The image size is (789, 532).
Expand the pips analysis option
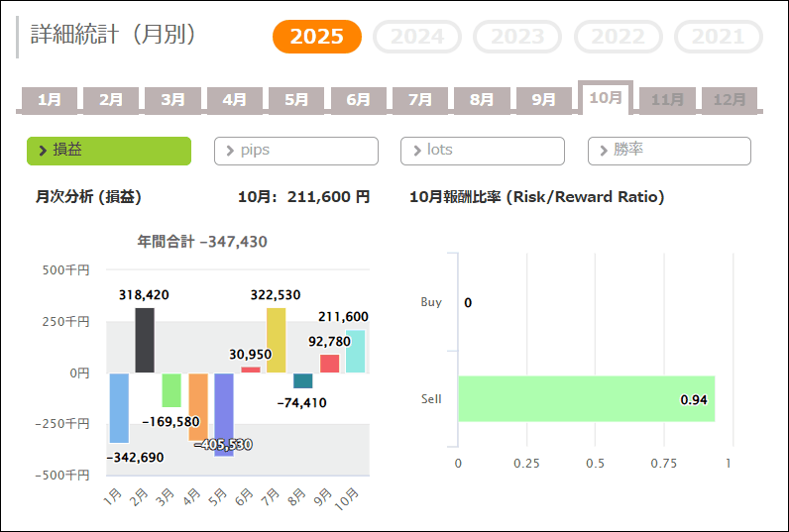point(296,151)
